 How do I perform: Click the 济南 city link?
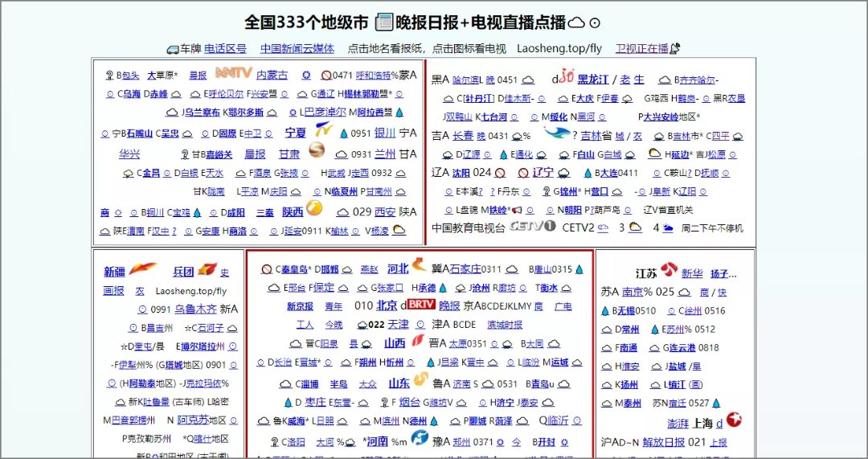tap(461, 383)
